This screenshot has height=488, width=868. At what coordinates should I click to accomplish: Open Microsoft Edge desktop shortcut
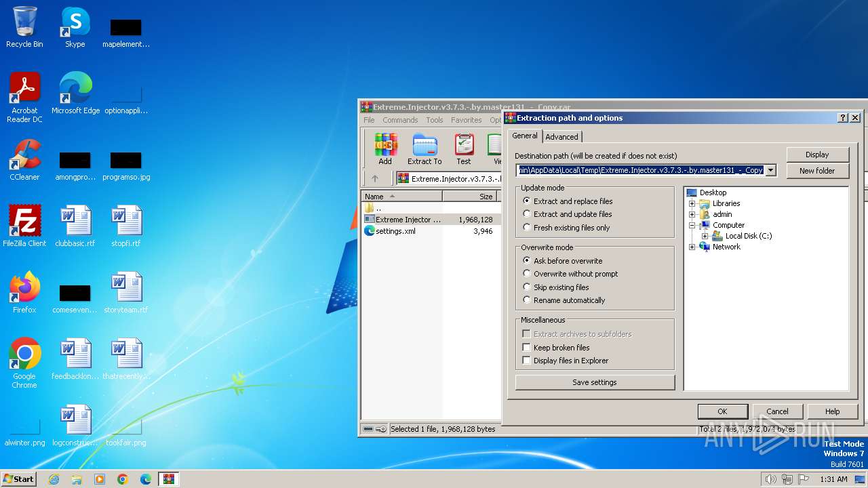click(75, 94)
